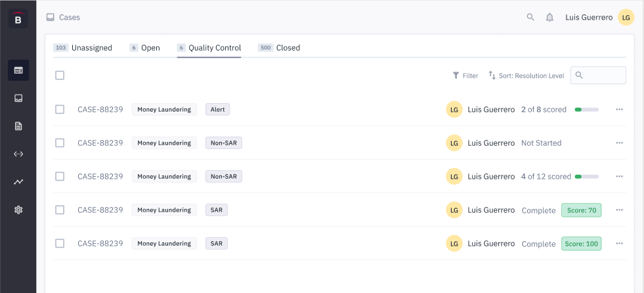Image resolution: width=644 pixels, height=293 pixels.
Task: Open the notifications bell
Action: tap(549, 17)
